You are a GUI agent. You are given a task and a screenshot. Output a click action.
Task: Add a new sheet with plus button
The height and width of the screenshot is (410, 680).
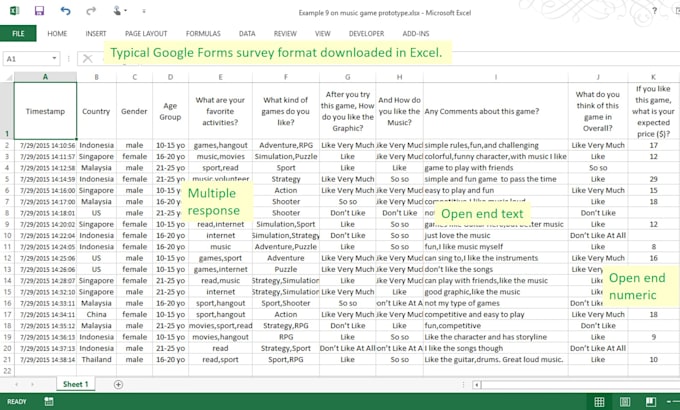tap(118, 384)
